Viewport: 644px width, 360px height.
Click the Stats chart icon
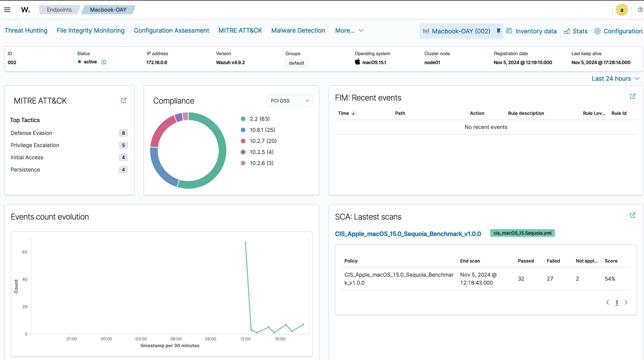tap(567, 31)
